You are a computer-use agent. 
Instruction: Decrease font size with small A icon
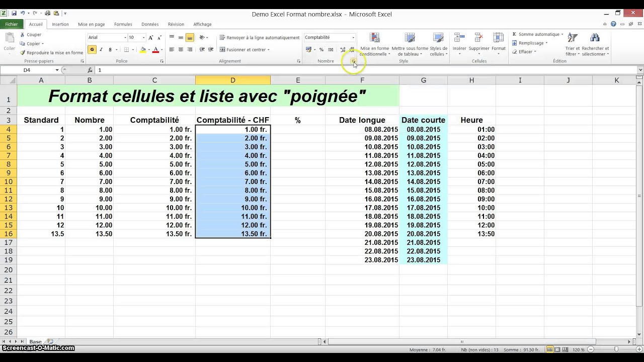click(159, 37)
